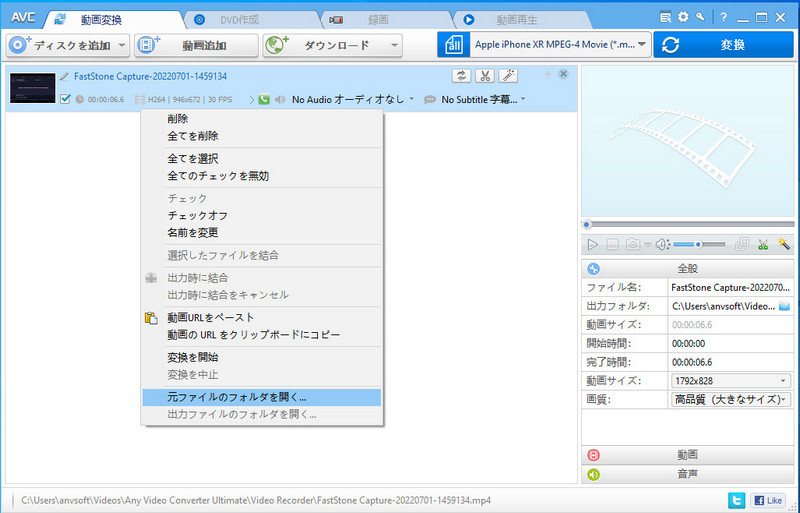
Task: Open the 画質 高品質 dropdown
Action: [x=730, y=400]
